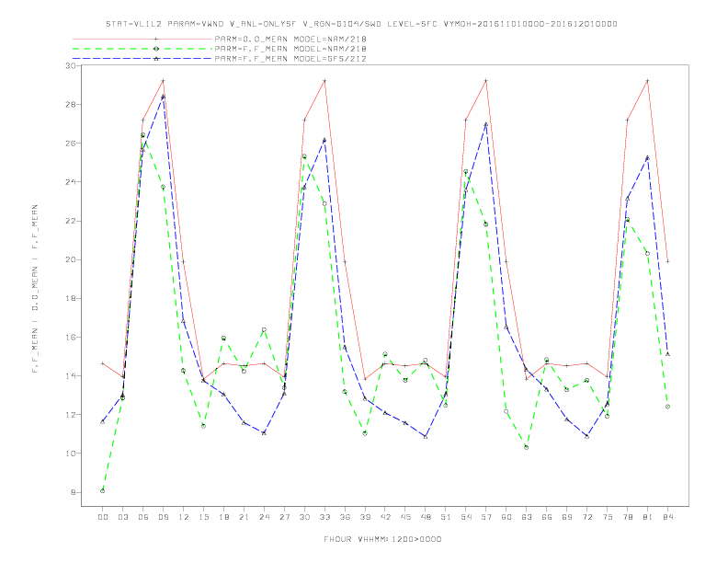Screen dimensions: 728x563
Task: Click x-axis tick label 72
Action: click(x=586, y=517)
